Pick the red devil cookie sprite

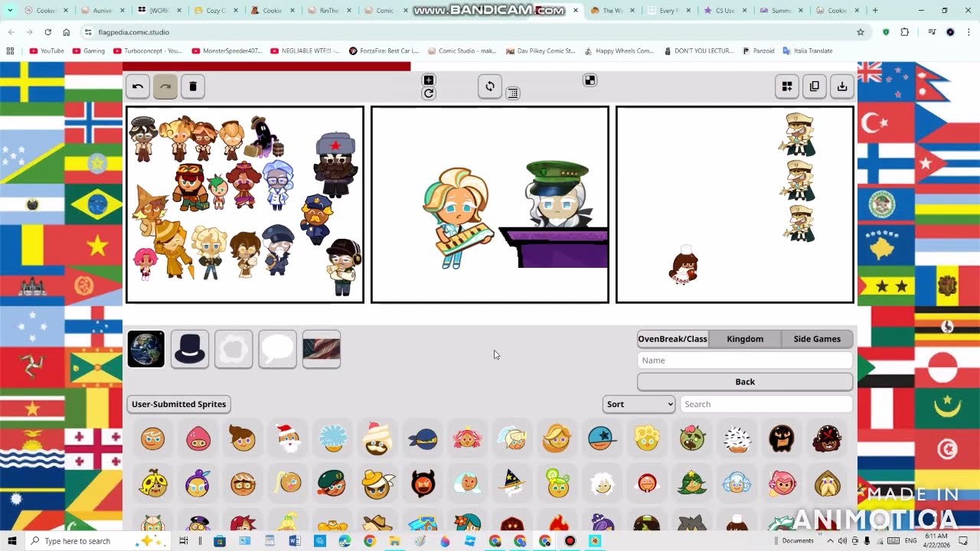tap(423, 484)
